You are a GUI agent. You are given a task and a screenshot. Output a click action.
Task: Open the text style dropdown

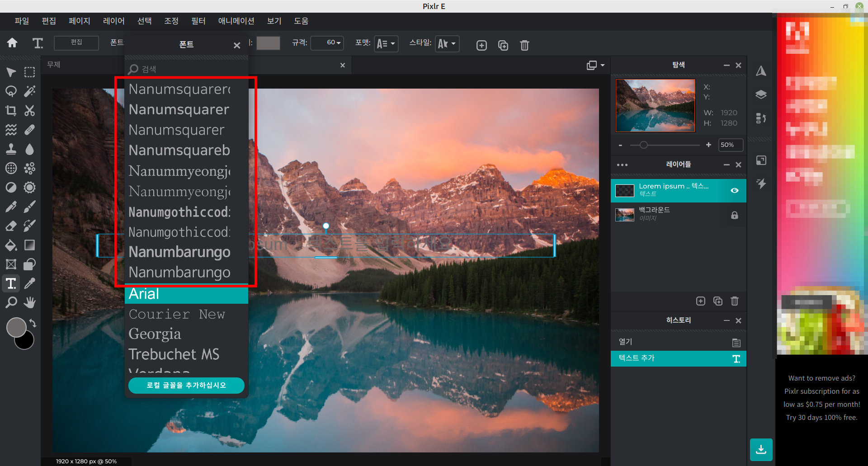point(447,43)
